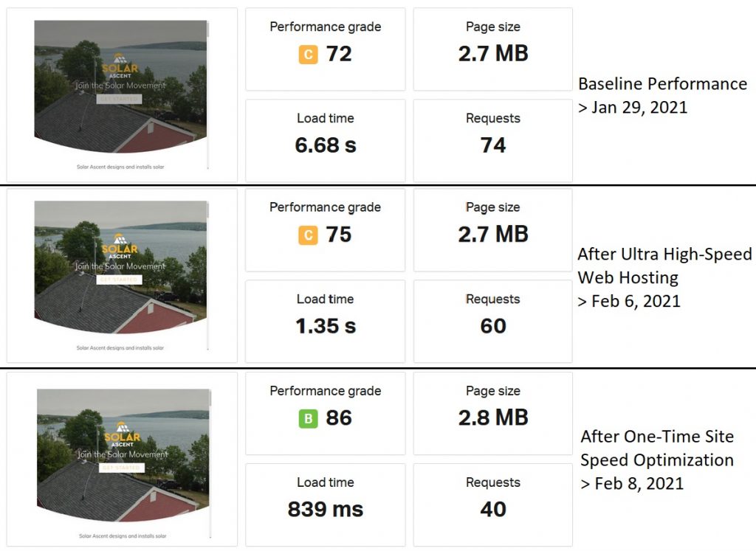Click the orange C grade badge beside 72
The width and height of the screenshot is (756, 551).
click(x=308, y=55)
